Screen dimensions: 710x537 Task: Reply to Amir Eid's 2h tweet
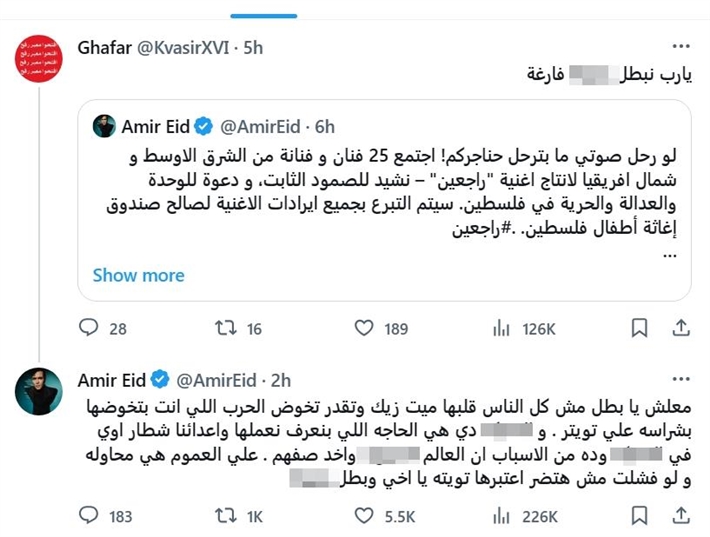[89, 516]
